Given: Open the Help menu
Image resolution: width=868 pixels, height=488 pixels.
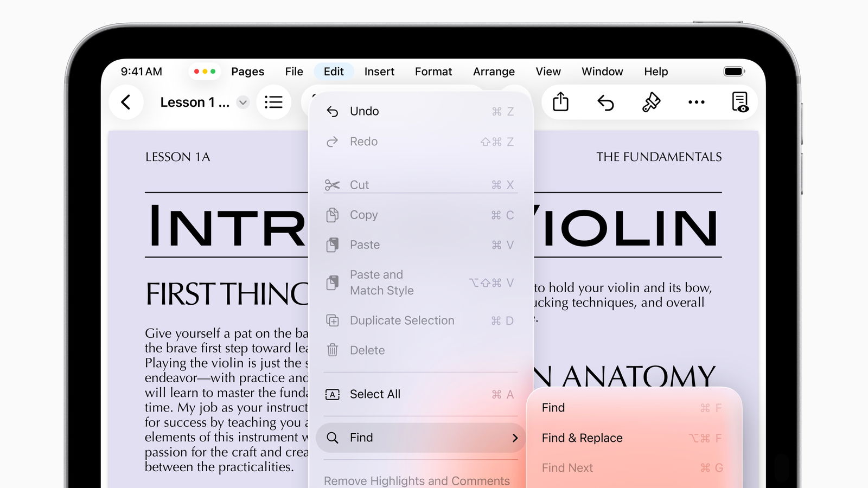Looking at the screenshot, I should click(656, 72).
